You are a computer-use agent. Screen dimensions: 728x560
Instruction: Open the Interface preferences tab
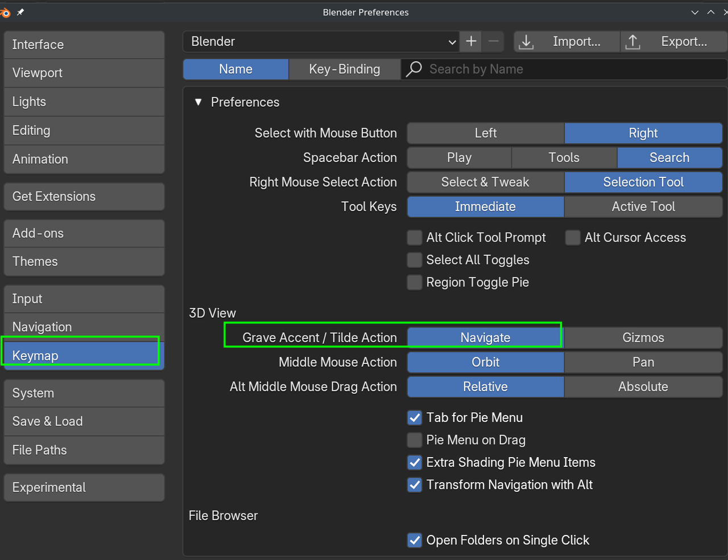pos(84,44)
